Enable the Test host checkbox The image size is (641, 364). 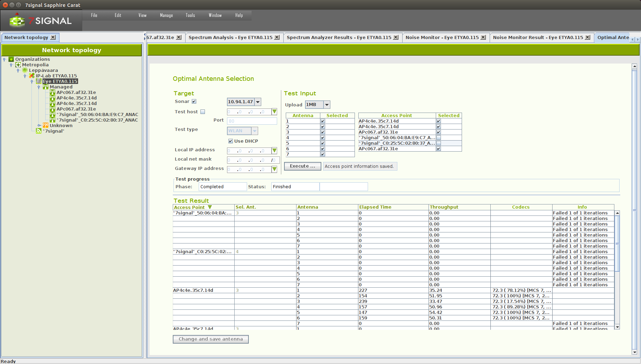pos(203,112)
